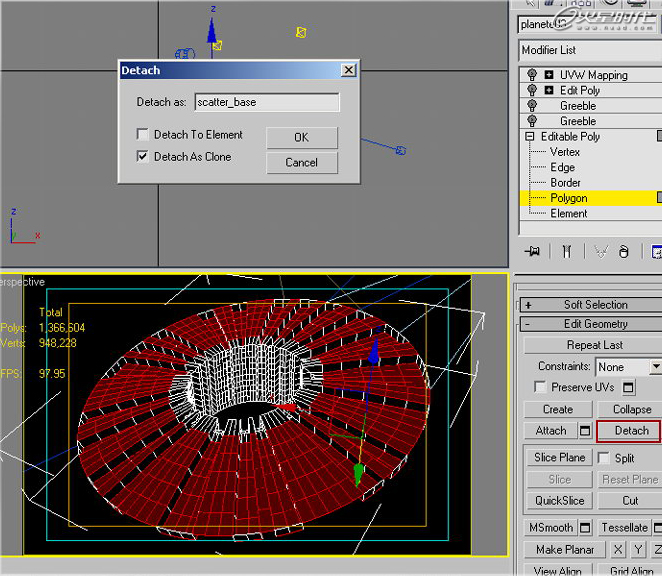Click OK in Detach dialog
662x576 pixels.
pos(301,137)
